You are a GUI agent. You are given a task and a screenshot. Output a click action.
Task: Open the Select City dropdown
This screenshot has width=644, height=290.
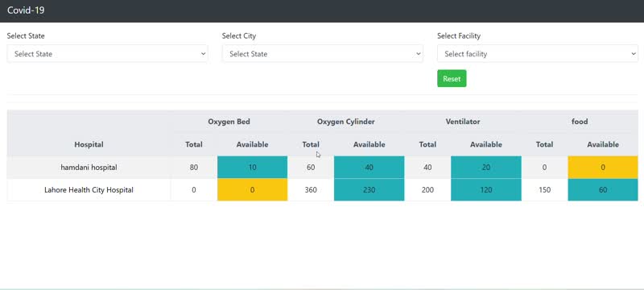[x=323, y=54]
